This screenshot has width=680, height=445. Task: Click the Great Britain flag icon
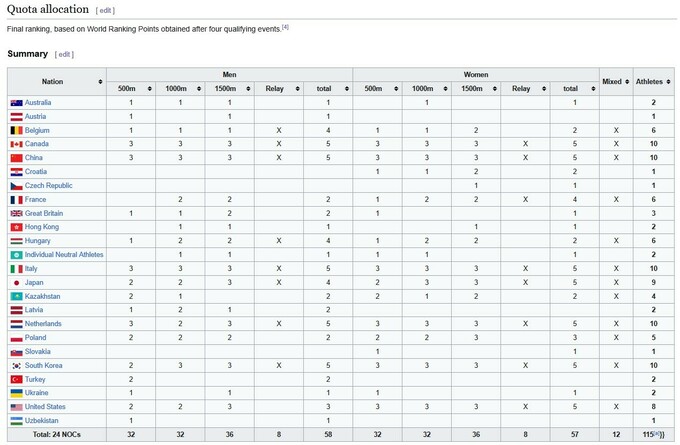click(x=16, y=213)
